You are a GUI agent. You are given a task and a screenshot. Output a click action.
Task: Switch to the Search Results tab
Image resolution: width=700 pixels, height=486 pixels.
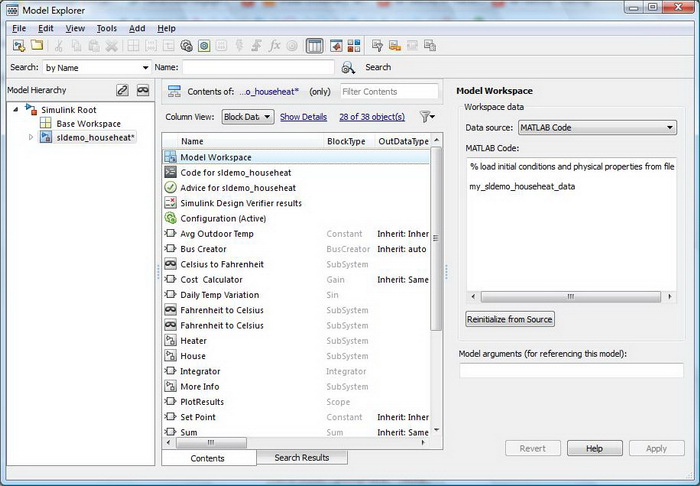pos(302,457)
